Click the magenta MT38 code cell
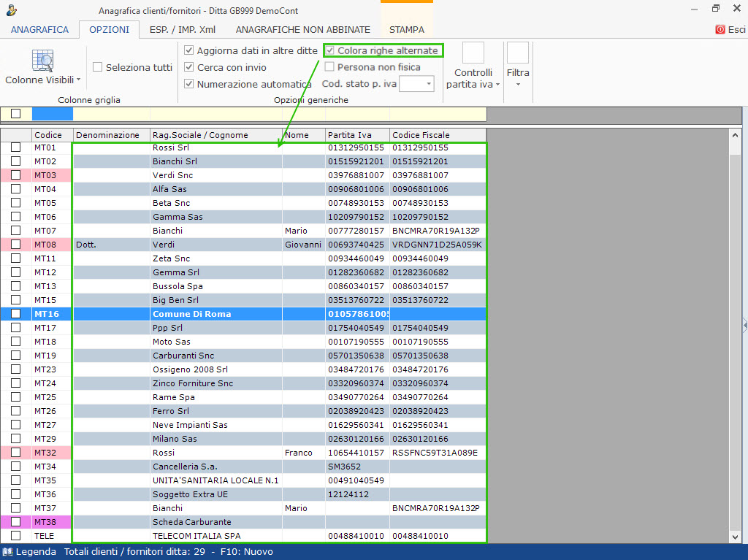 [x=53, y=522]
